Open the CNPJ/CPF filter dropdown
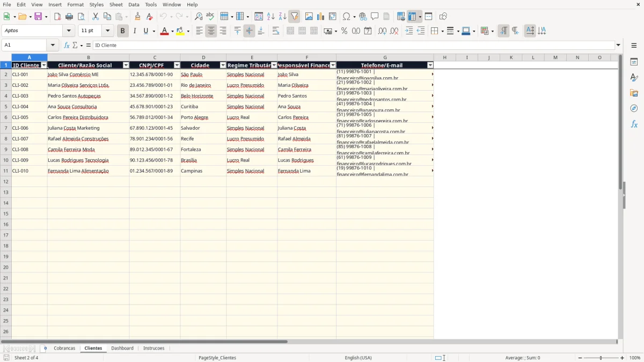The width and height of the screenshot is (644, 362). pyautogui.click(x=177, y=65)
